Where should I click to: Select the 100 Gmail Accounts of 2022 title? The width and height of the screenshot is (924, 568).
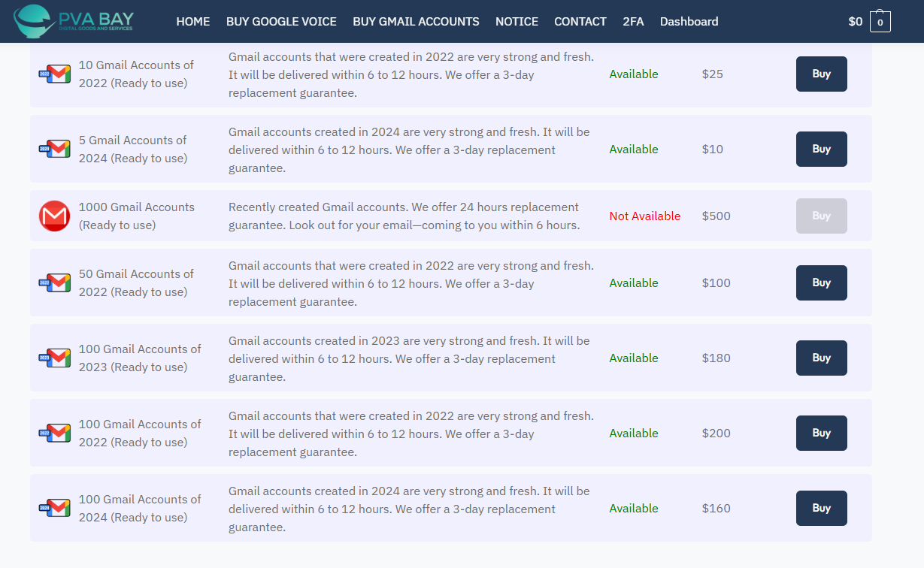[x=140, y=433]
